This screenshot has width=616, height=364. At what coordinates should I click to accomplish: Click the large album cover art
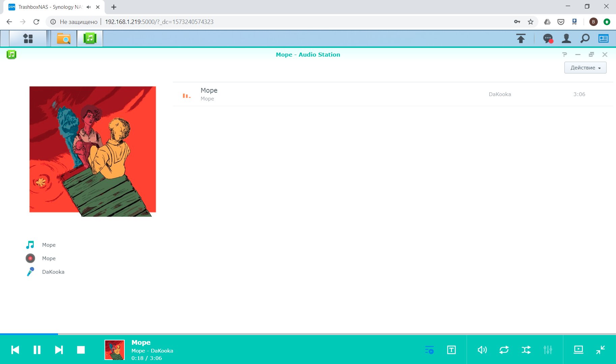93,151
